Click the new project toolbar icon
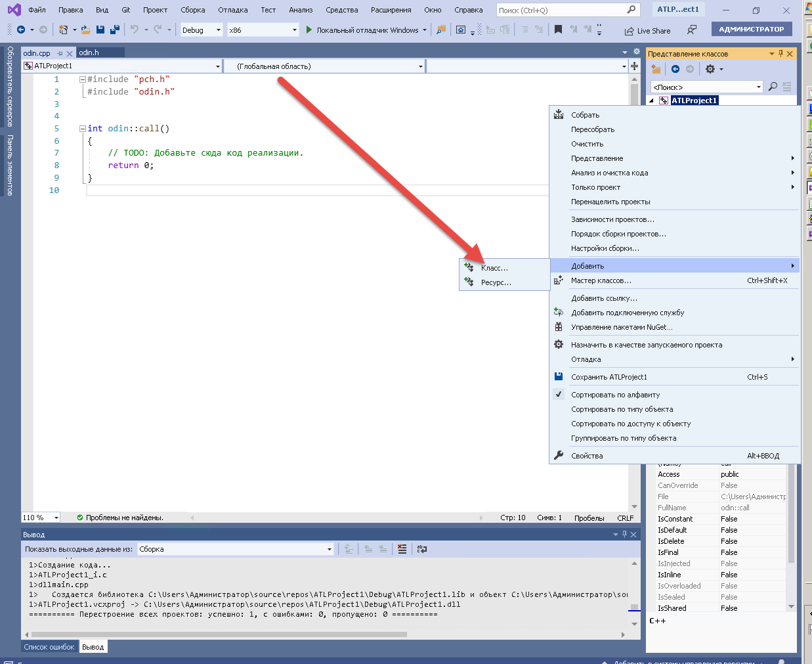Screen dimensions: 812x664 [63, 30]
